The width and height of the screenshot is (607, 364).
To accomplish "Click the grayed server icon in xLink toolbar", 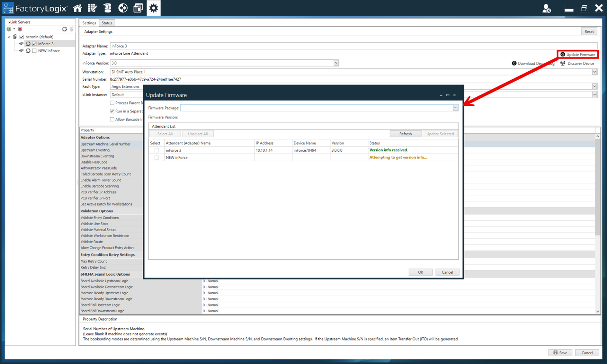I will [72, 29].
